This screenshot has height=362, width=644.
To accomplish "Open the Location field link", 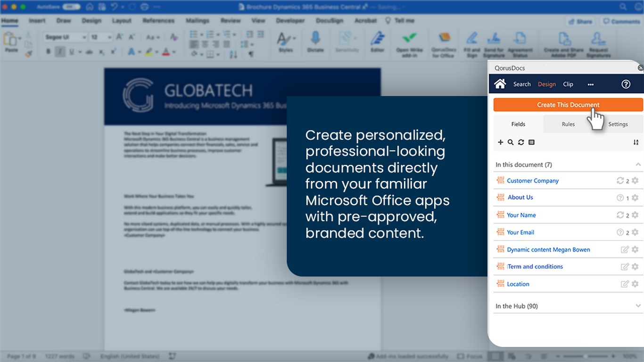I will [x=518, y=284].
